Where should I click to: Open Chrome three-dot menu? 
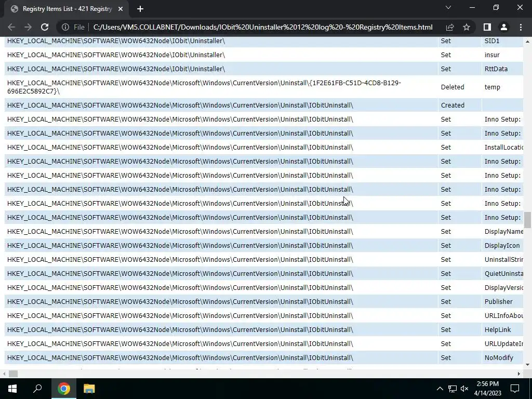tap(521, 27)
